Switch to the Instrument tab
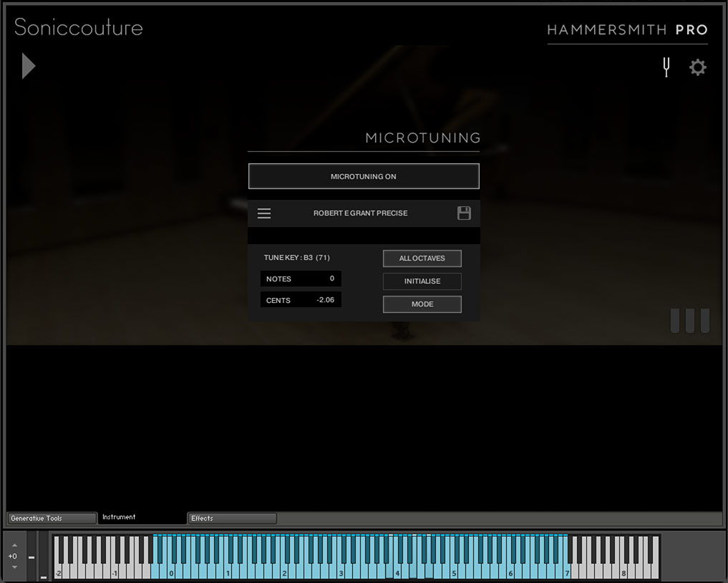This screenshot has height=583, width=728. (x=142, y=517)
